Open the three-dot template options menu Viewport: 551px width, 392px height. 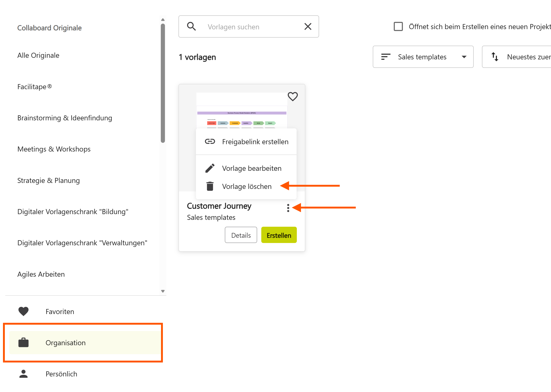tap(288, 208)
